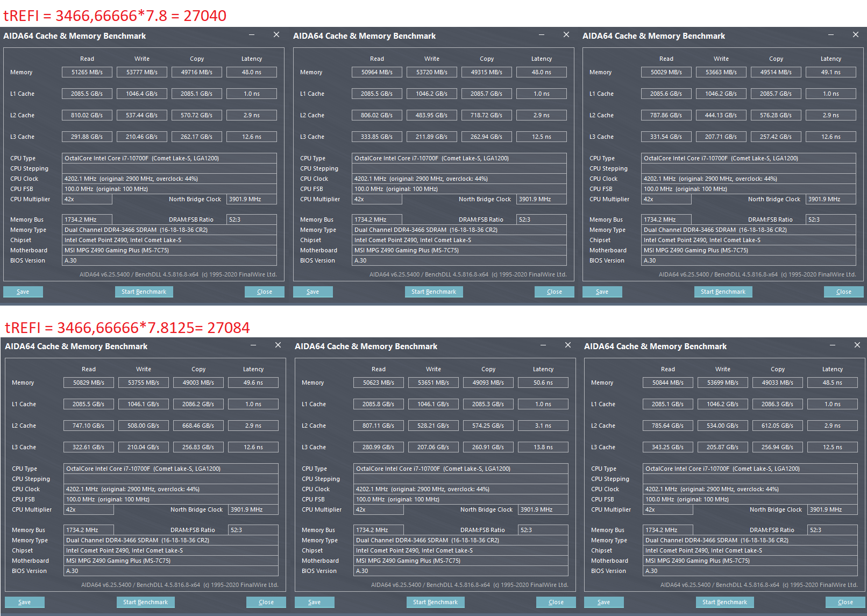Select the 49.1 ns memory latency field
Screen dimensions: 867x616
(831, 72)
